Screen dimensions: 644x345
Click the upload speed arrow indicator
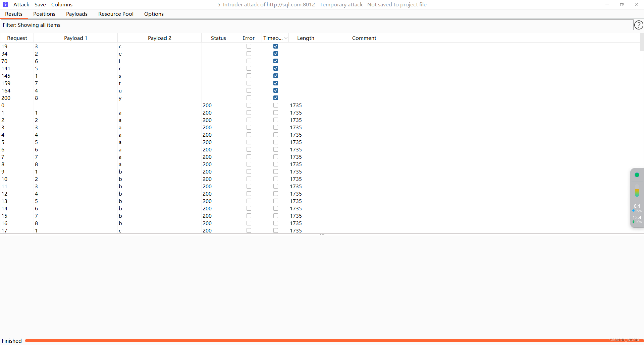[x=634, y=210]
